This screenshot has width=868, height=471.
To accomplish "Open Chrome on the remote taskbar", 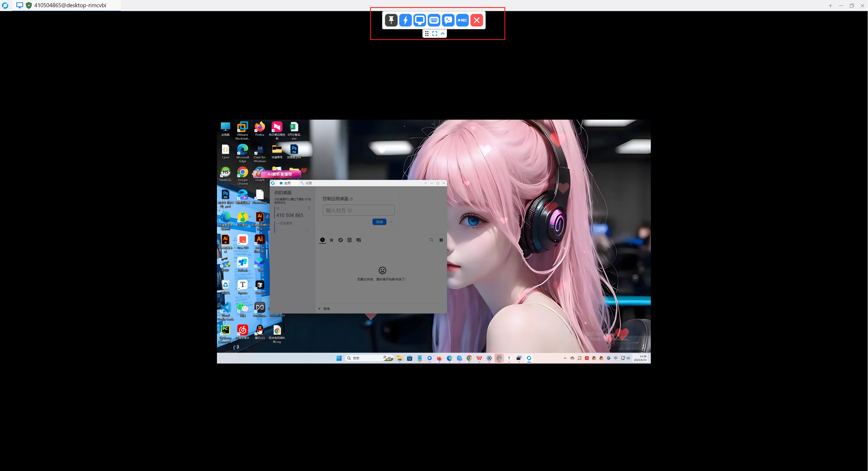I will (x=469, y=358).
